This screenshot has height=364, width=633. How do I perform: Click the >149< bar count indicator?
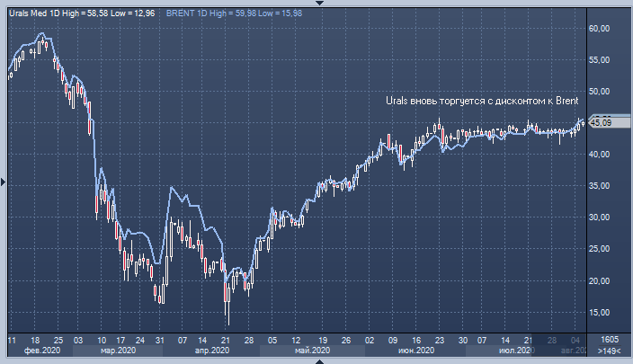(x=610, y=351)
